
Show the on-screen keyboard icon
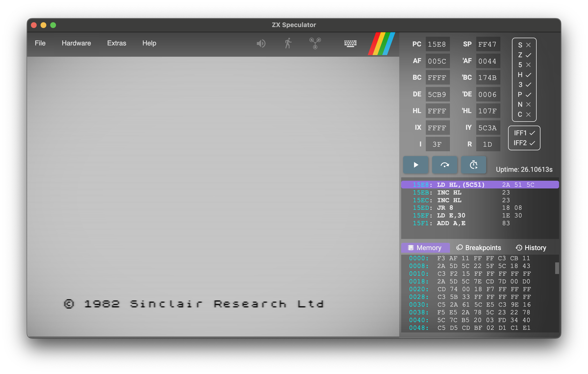coord(350,44)
